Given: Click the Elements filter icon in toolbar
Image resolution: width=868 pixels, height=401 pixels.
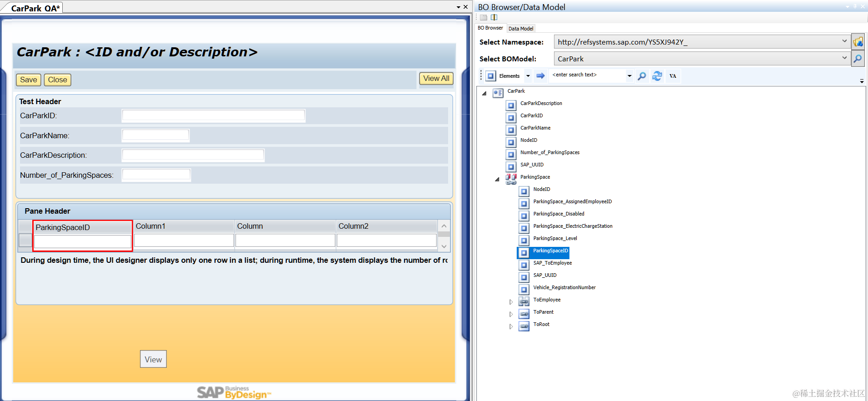Looking at the screenshot, I should click(x=491, y=76).
